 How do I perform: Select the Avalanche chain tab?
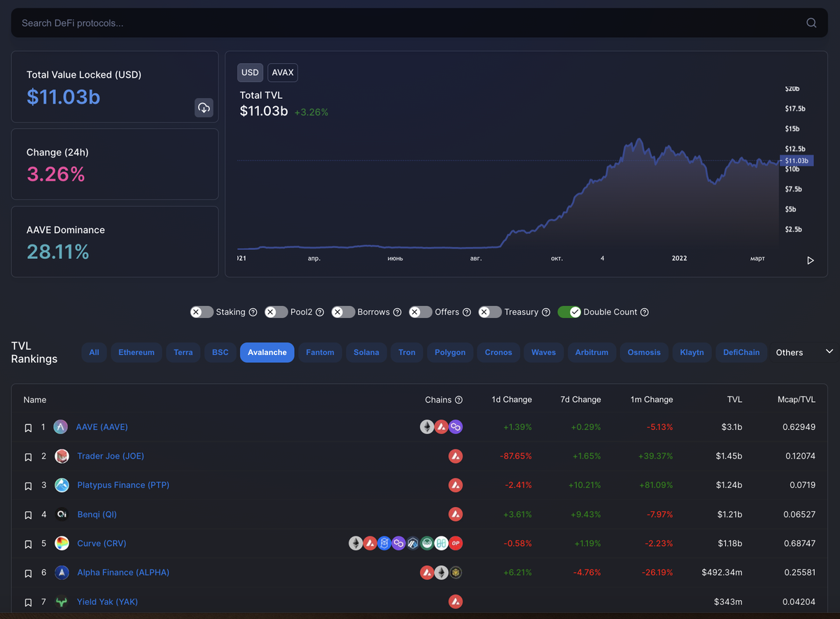267,352
